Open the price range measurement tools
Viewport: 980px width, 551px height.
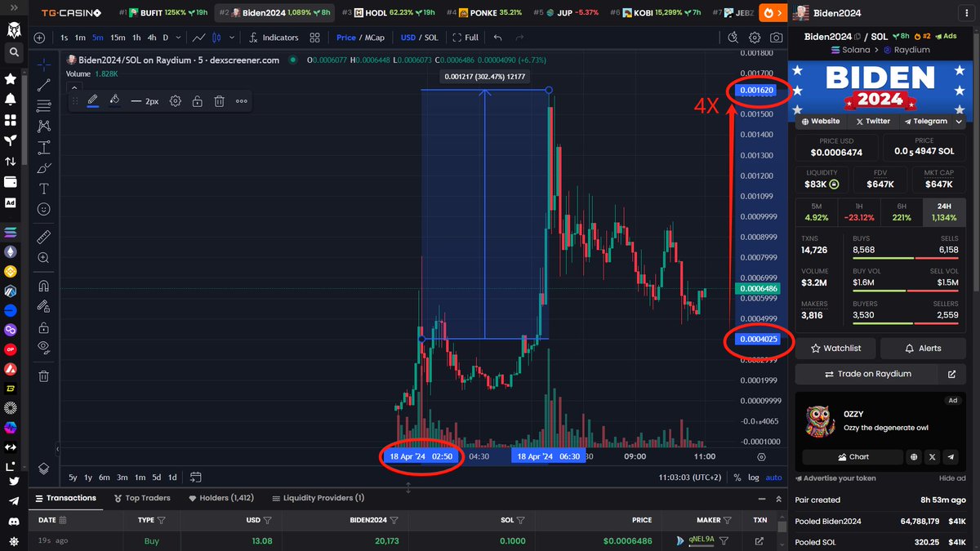(x=44, y=147)
